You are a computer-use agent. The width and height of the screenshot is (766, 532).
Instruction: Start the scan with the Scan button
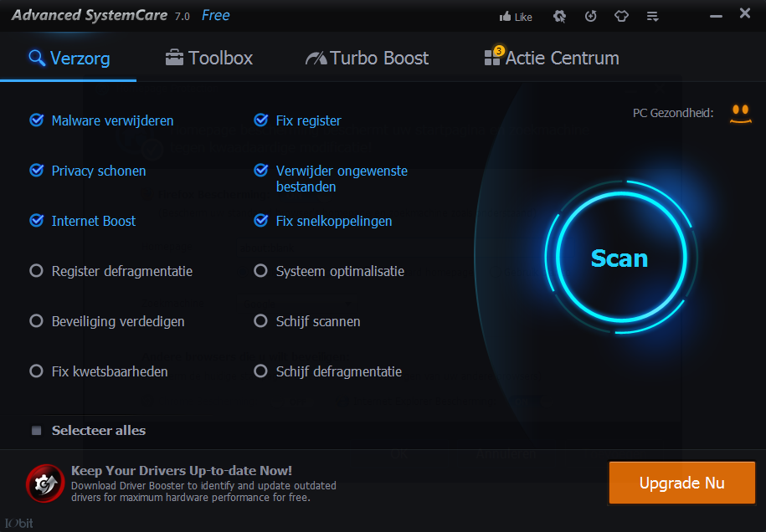click(x=619, y=258)
